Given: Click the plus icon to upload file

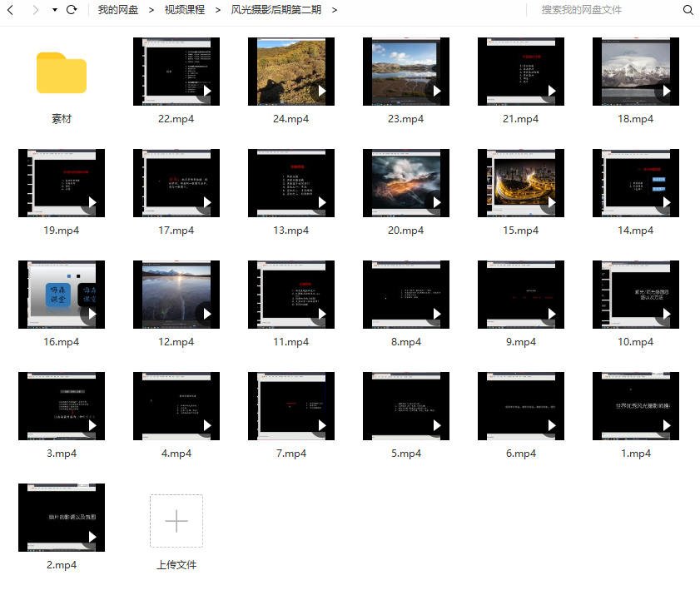Looking at the screenshot, I should 176,521.
